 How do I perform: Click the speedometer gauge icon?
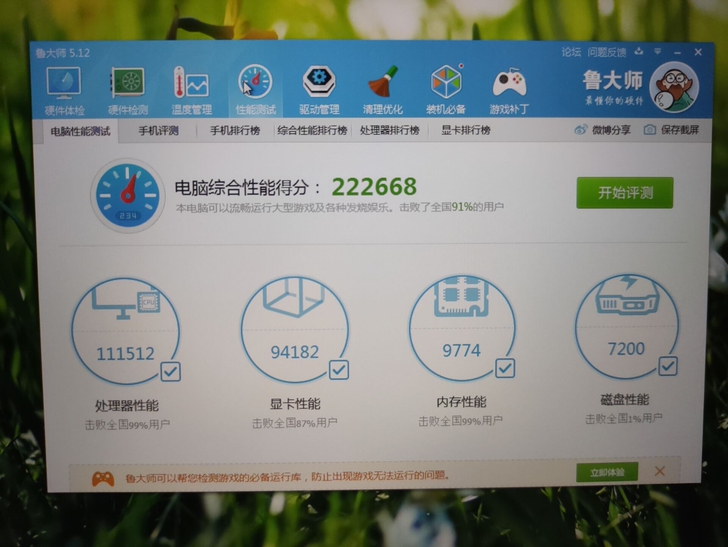128,195
